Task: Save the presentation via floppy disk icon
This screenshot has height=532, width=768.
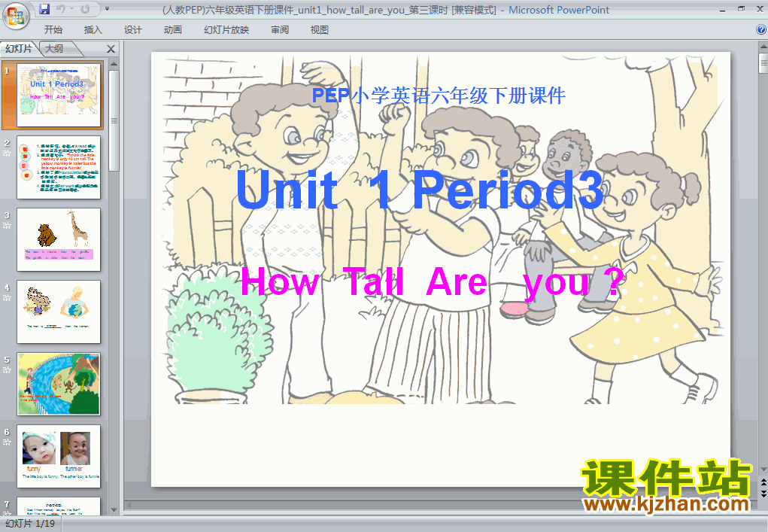Action: pyautogui.click(x=44, y=9)
